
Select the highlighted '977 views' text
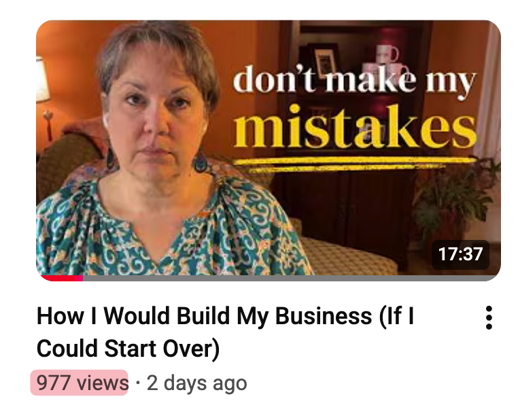point(80,383)
